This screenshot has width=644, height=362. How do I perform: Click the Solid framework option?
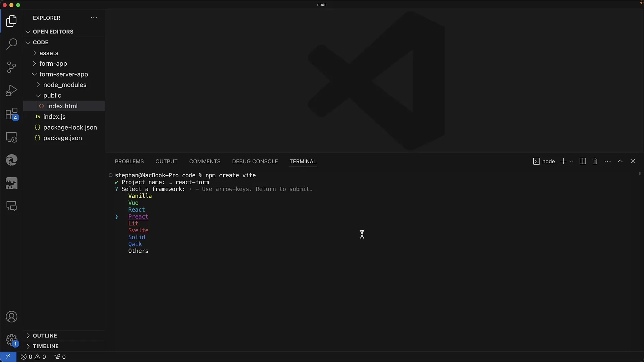pos(137,237)
